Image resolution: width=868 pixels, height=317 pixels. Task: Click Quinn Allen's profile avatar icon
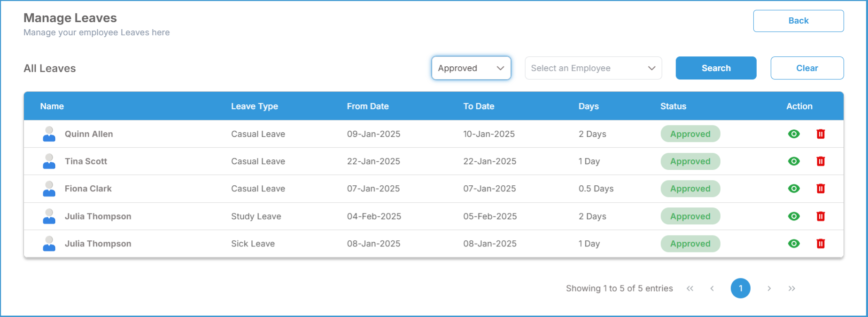point(49,134)
